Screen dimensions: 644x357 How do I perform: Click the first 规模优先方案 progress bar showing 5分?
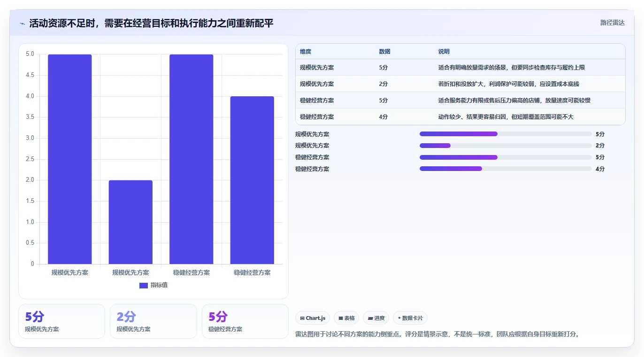point(506,134)
